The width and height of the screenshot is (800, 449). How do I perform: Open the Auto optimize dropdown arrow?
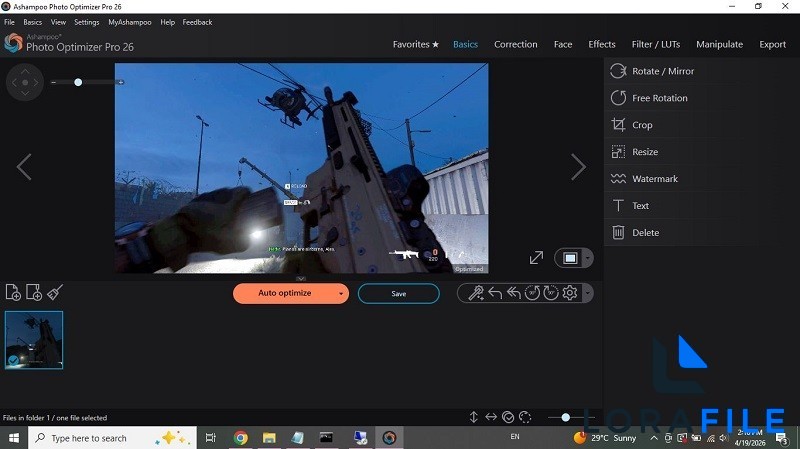[341, 293]
